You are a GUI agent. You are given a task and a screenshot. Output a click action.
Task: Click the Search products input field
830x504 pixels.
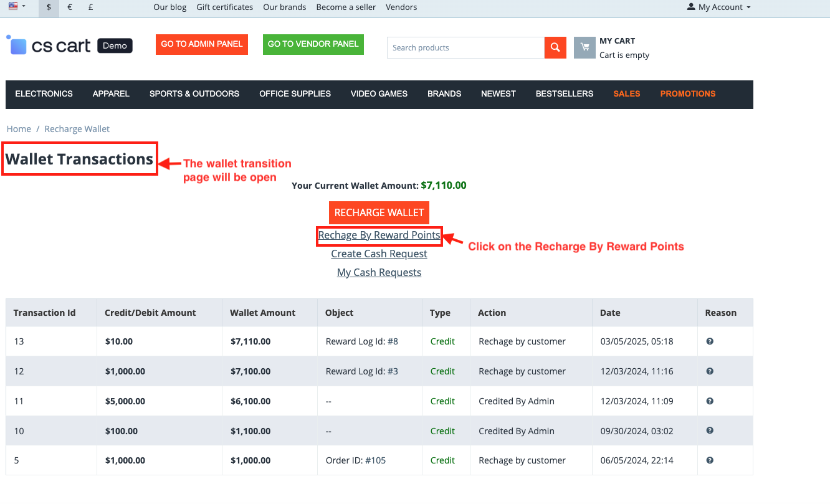(465, 48)
